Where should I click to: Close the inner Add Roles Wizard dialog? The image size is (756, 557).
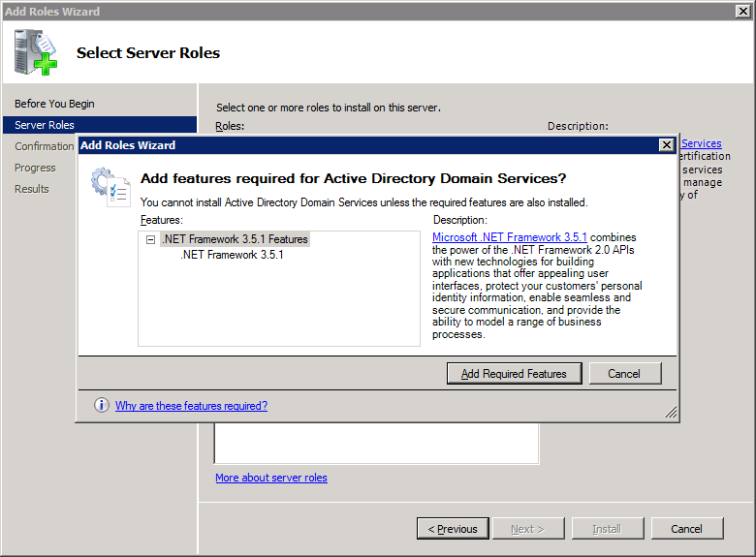tap(666, 145)
